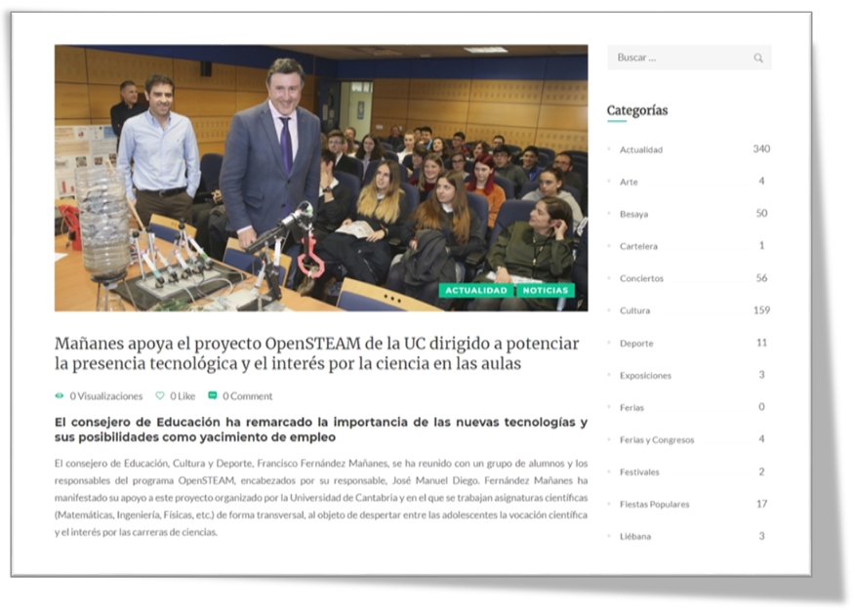This screenshot has width=855, height=616.
Task: Open the article's featured photo
Action: click(x=321, y=178)
